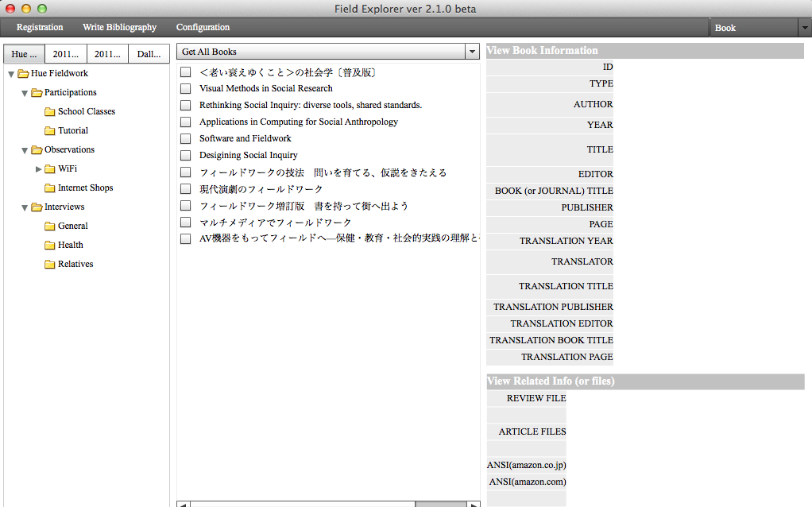
Task: Click the Participations folder icon
Action: point(37,93)
